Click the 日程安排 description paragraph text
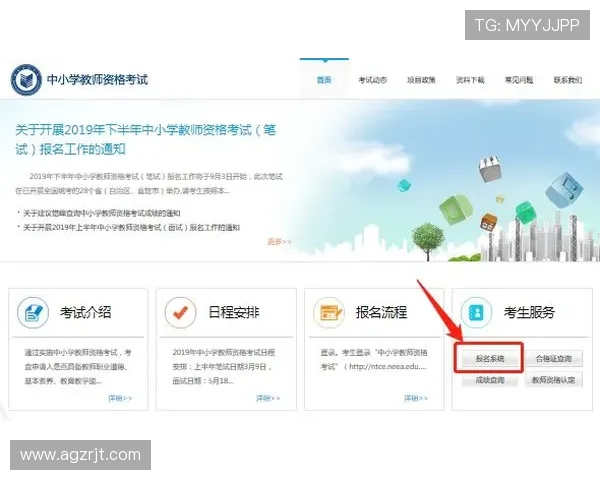This screenshot has width=600, height=480. [x=224, y=367]
